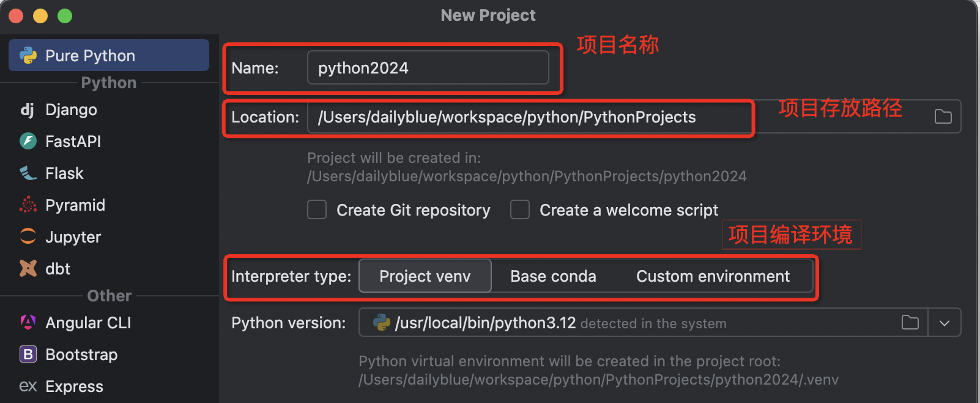
Task: Select the Project venv interpreter tab
Action: pos(425,276)
